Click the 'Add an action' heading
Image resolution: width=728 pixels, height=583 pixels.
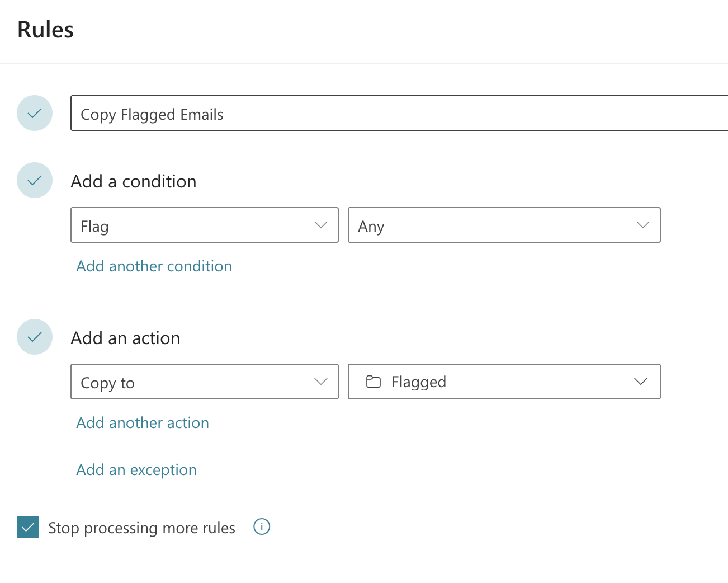[x=126, y=338]
